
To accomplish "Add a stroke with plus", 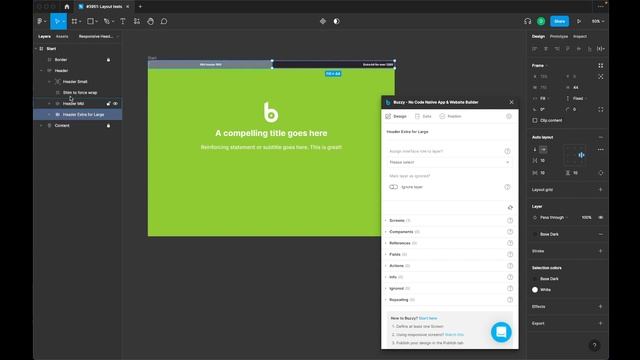I will 600,251.
